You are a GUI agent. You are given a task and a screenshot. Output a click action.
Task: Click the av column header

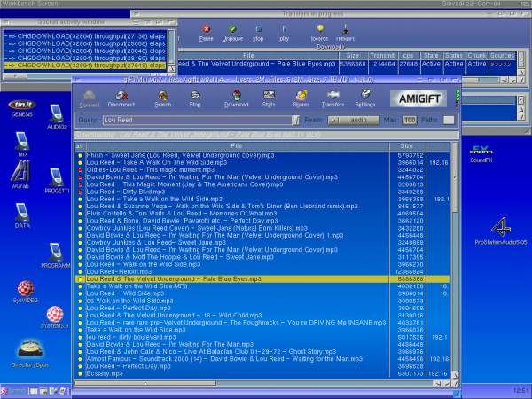(x=80, y=146)
